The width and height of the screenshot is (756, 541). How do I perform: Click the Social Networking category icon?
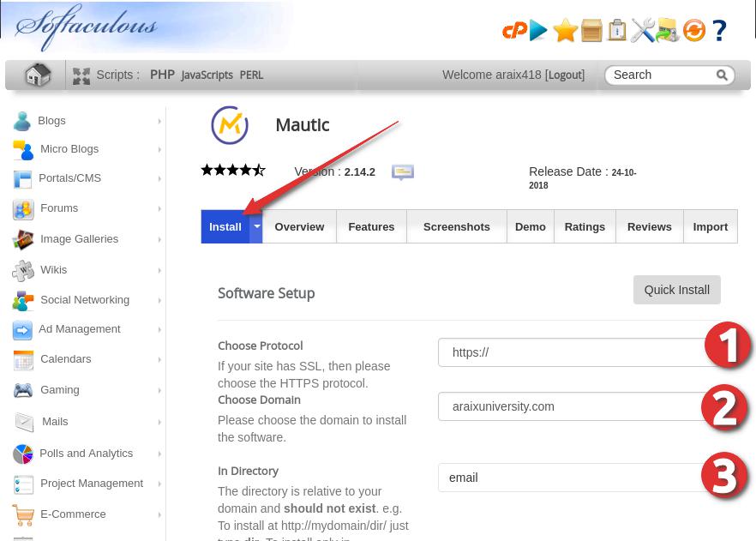[23, 300]
